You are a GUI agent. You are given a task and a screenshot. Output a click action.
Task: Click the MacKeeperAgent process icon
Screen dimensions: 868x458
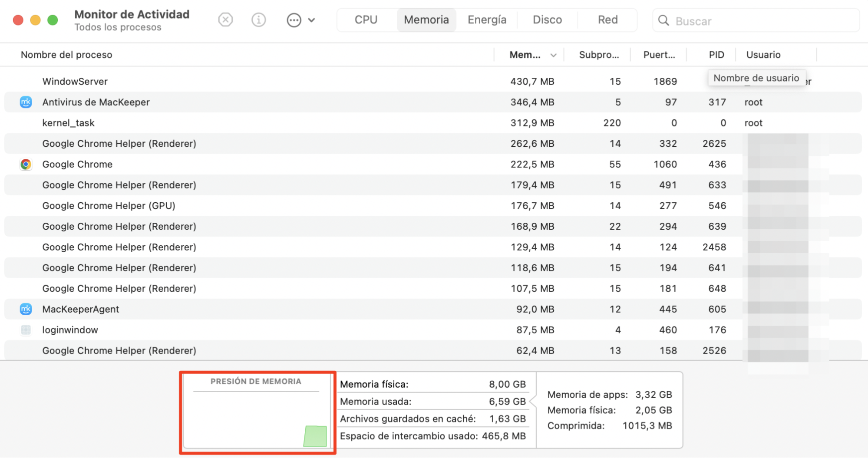click(26, 309)
